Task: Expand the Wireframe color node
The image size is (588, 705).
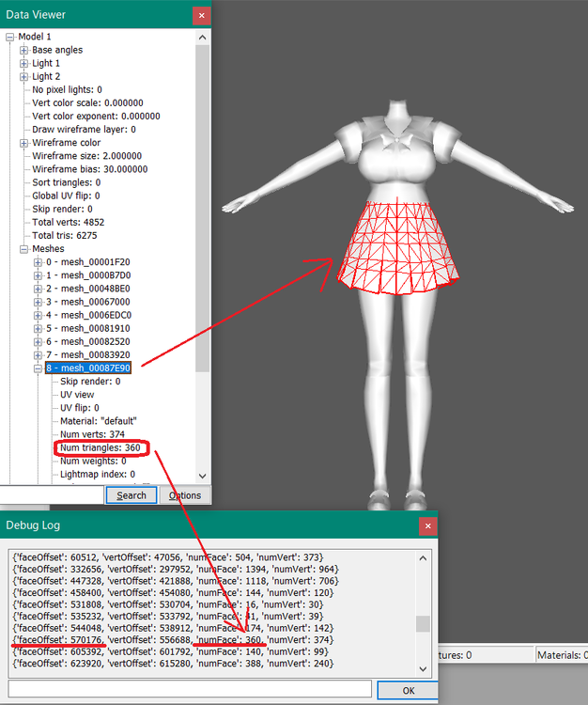Action: (x=23, y=143)
